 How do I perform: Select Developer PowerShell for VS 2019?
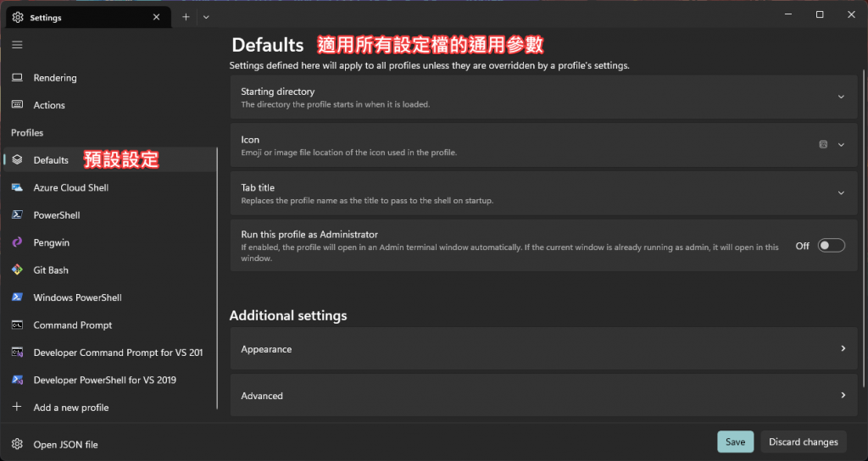(109, 380)
